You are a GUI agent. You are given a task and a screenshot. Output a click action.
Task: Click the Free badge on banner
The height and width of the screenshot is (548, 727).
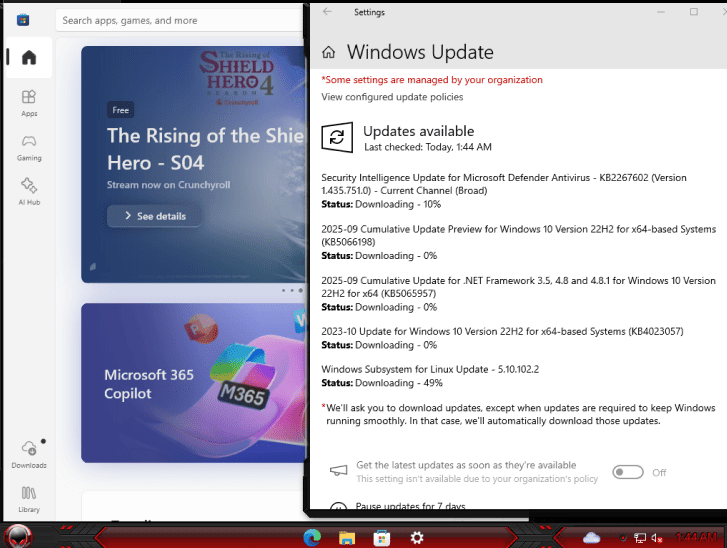(x=121, y=110)
